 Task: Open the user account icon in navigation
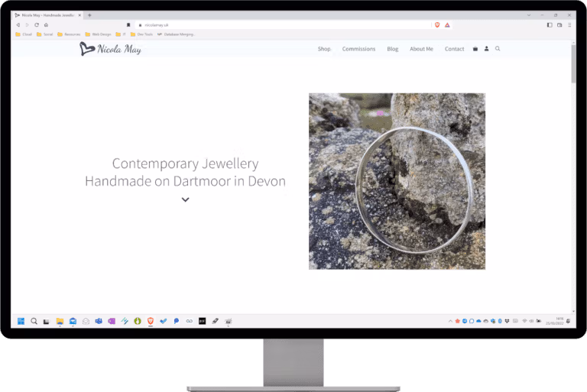[x=486, y=49]
